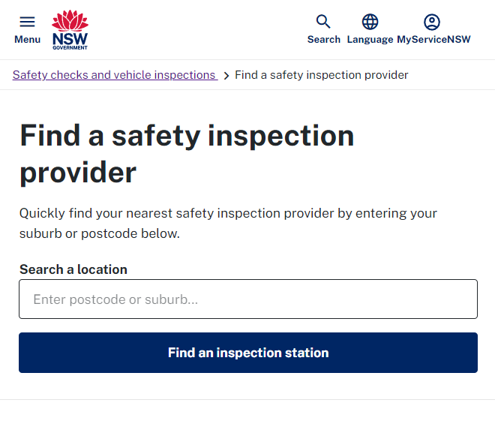
Task: Click the "MyServiceNSW" text label
Action: pos(433,40)
